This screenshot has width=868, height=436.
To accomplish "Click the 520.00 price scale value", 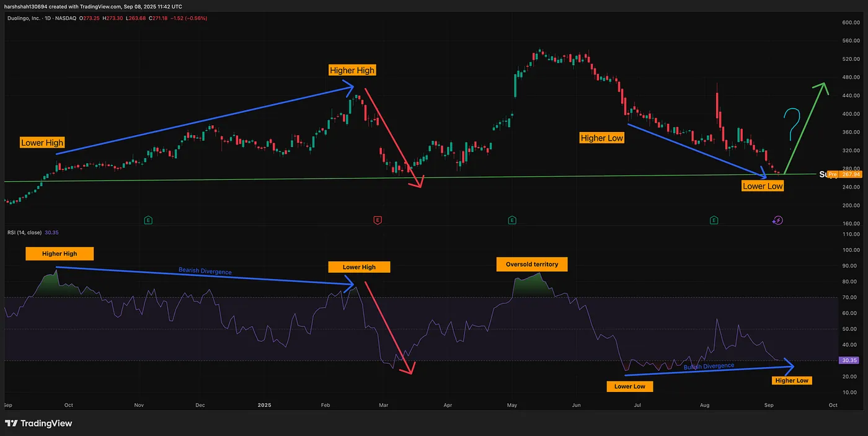I will [x=850, y=59].
